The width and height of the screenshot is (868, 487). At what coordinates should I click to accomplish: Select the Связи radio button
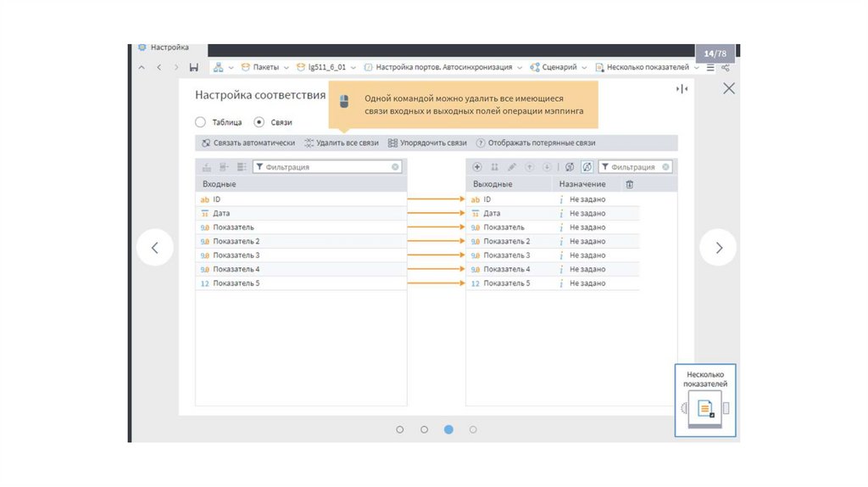point(259,122)
